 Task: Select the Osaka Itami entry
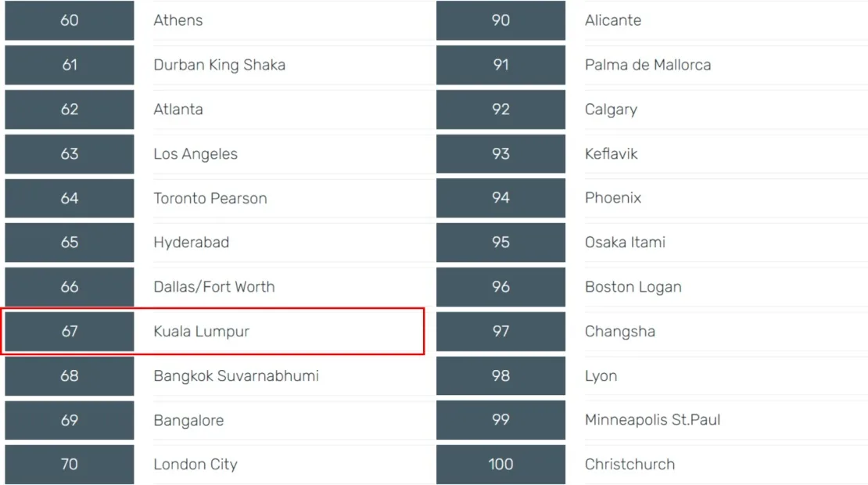[625, 242]
